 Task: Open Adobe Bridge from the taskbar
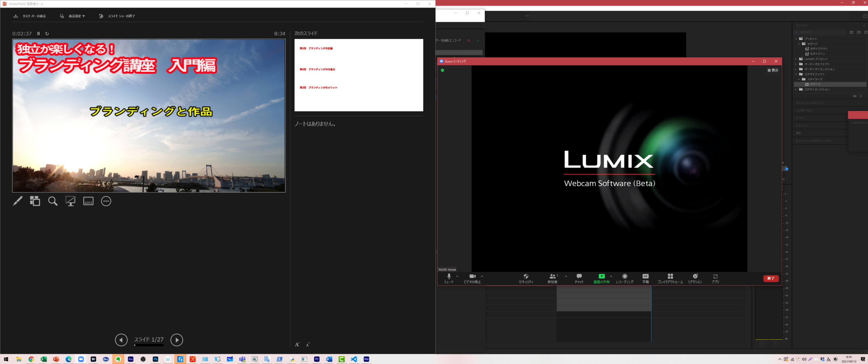coord(93,359)
